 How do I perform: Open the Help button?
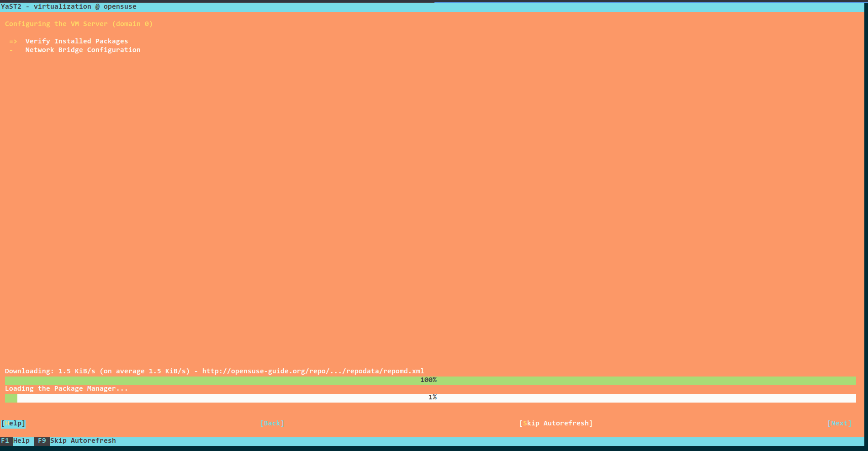tap(13, 424)
